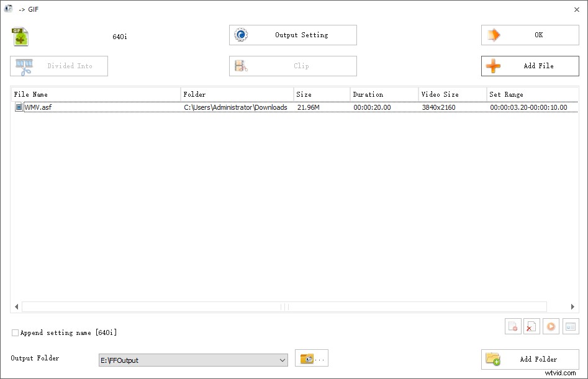Open the media file info icon
Image resolution: width=588 pixels, height=379 pixels.
tap(571, 326)
